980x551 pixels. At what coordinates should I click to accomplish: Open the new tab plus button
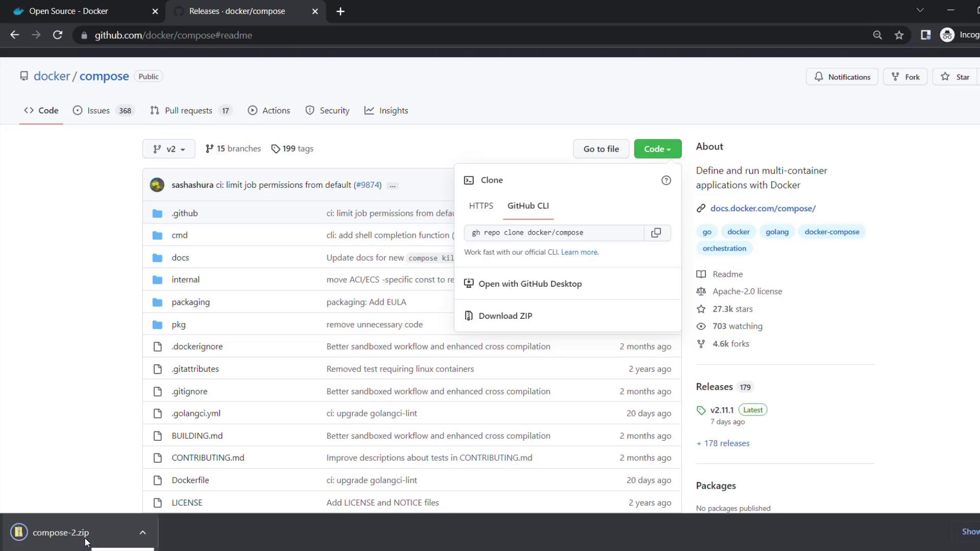point(340,11)
